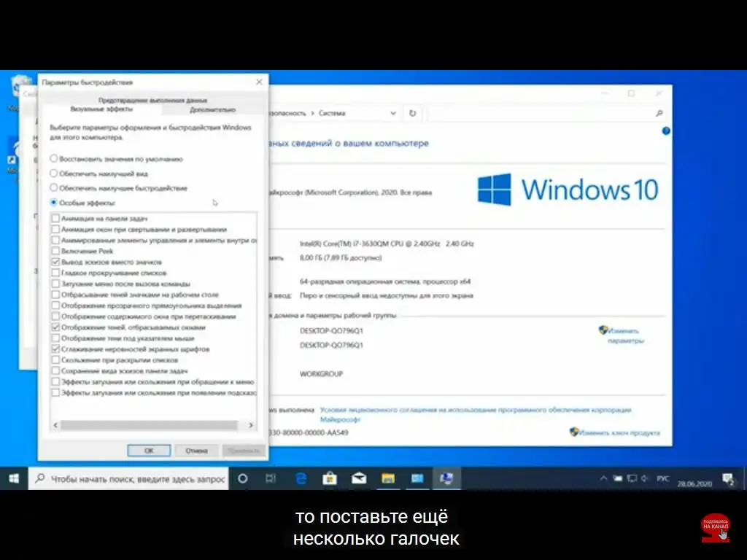Enable 'Анимация окон при свертывании и развертывании'
The image size is (747, 560).
[55, 229]
